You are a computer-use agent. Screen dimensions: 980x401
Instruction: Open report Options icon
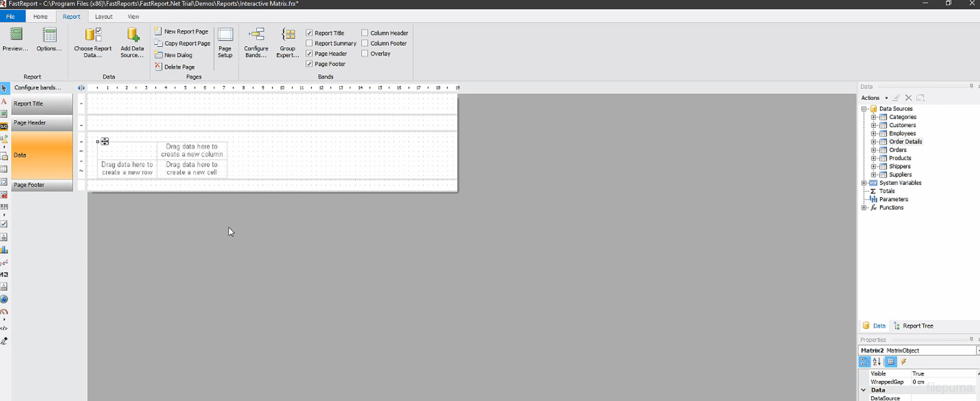click(49, 36)
